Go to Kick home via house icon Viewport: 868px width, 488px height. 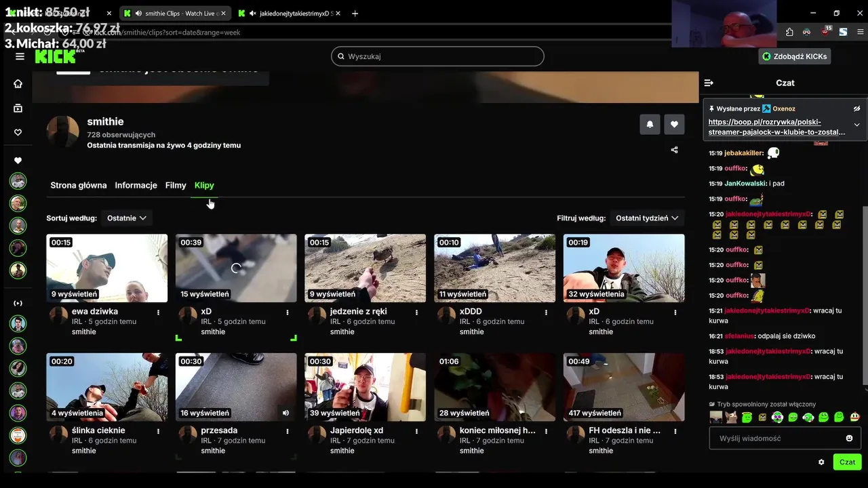[x=18, y=83]
